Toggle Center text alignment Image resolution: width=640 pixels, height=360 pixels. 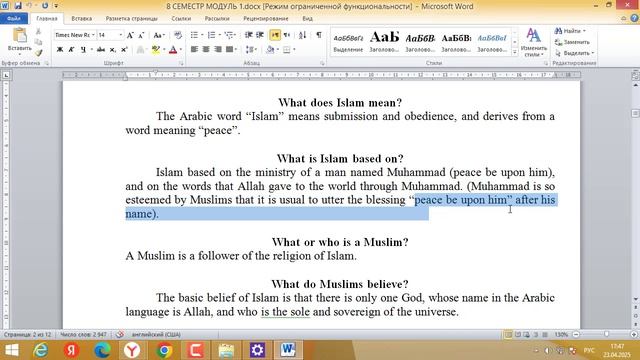(206, 49)
